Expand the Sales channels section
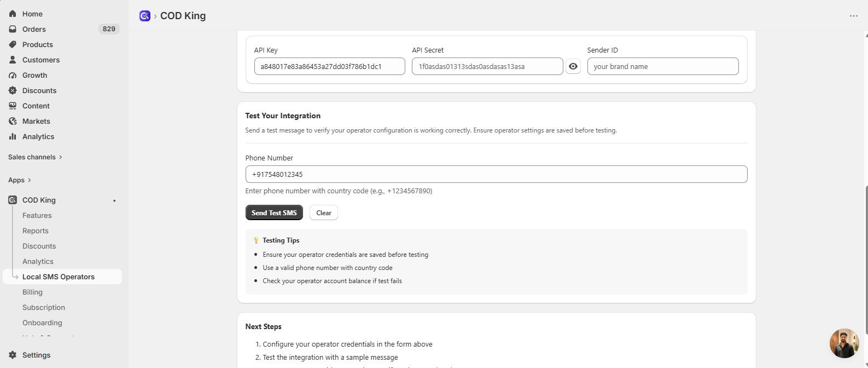 36,157
